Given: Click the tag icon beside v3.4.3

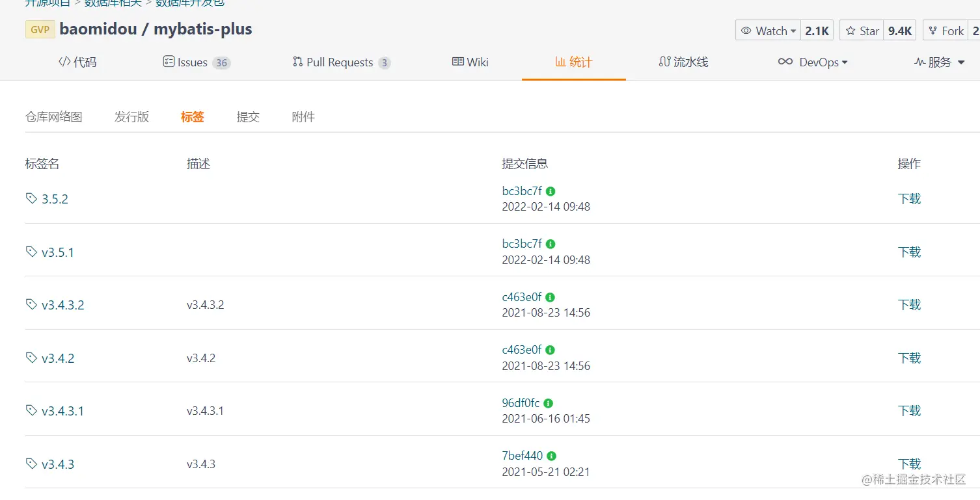Looking at the screenshot, I should point(31,464).
